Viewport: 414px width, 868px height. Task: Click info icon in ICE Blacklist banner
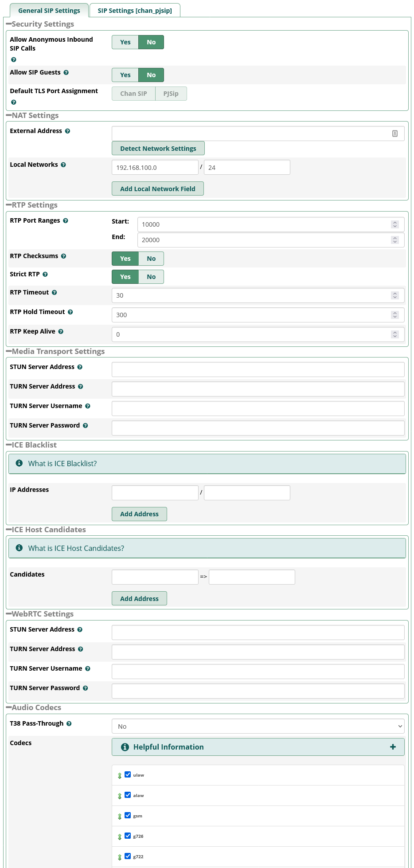pos(19,463)
